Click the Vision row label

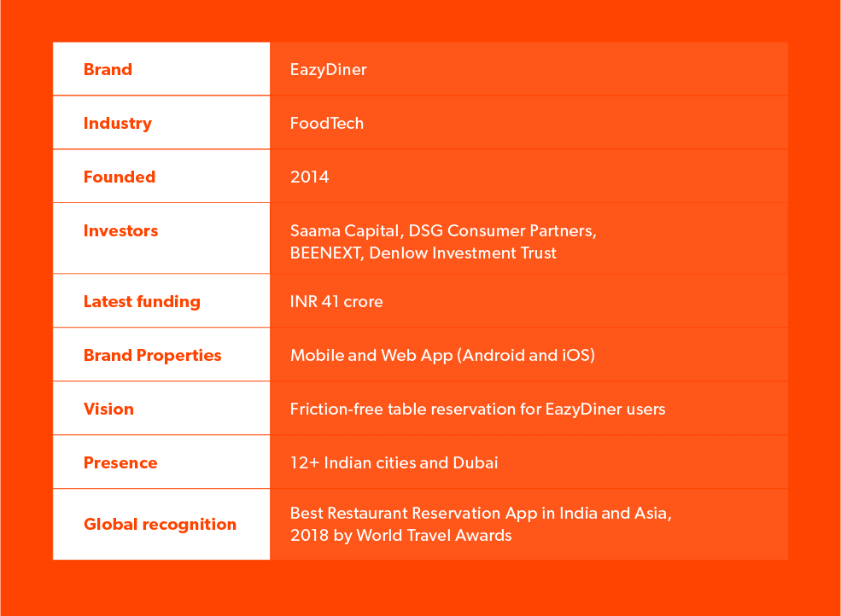click(x=108, y=409)
